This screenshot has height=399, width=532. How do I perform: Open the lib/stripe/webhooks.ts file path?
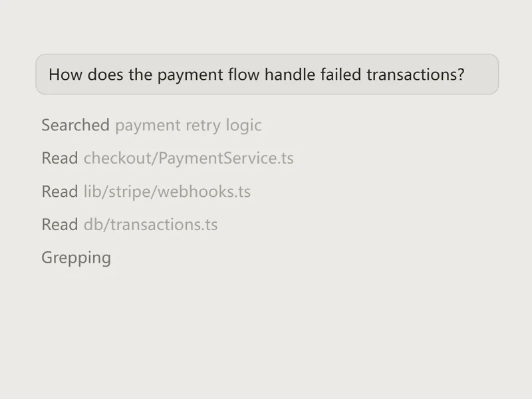tap(167, 192)
